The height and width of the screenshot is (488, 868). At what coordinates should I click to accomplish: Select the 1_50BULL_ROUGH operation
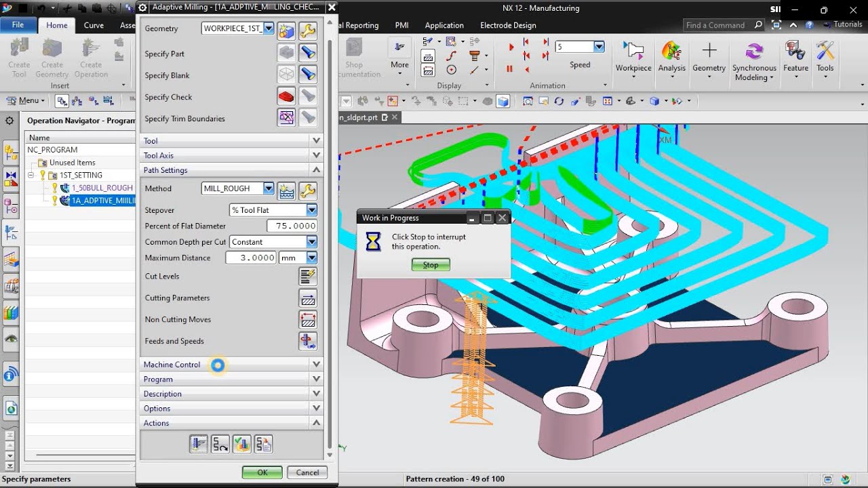(x=102, y=188)
